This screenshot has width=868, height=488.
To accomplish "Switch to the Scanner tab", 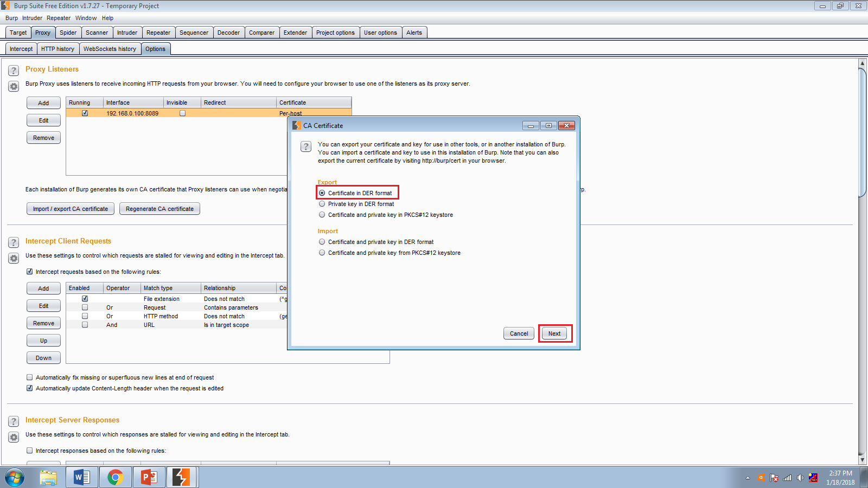I will tap(97, 33).
